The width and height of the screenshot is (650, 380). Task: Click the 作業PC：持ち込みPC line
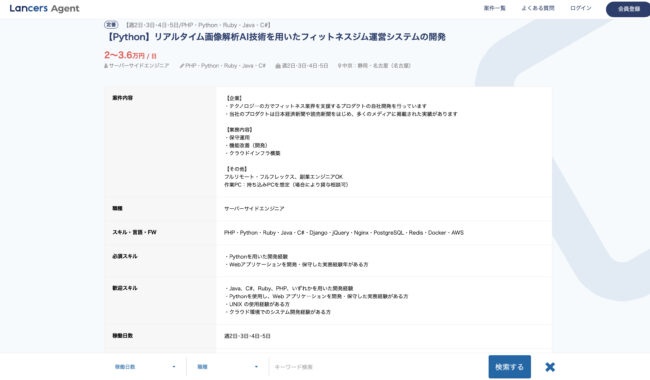[x=286, y=185]
